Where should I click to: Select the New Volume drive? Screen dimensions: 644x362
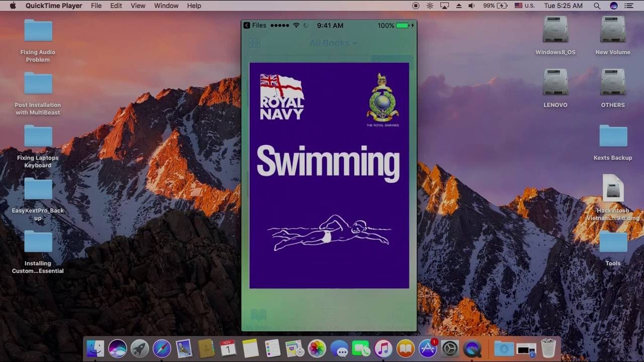coord(613,36)
